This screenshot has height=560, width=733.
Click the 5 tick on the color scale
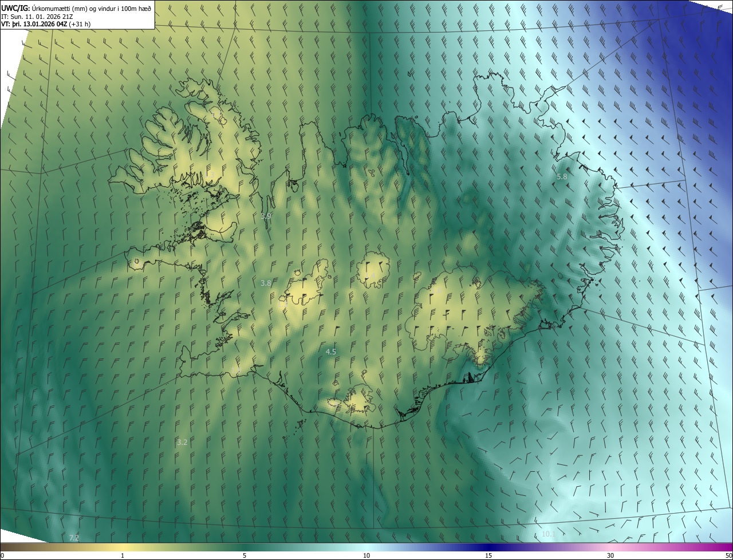coord(245,555)
